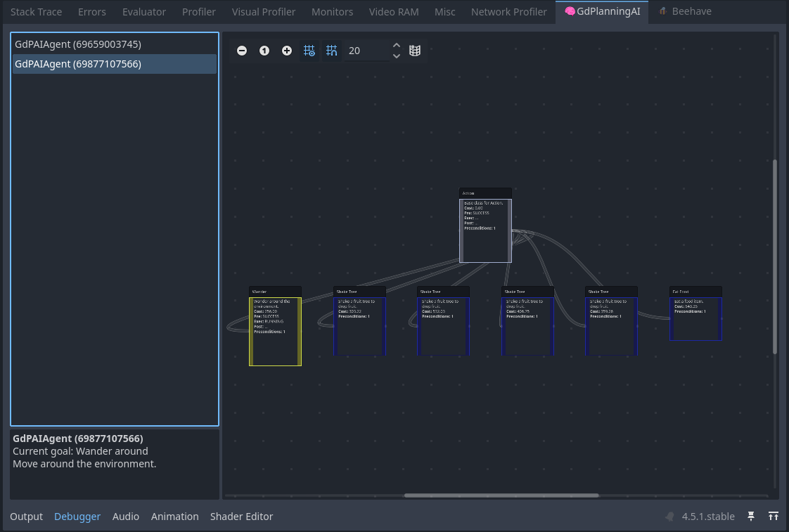This screenshot has height=532, width=789.
Task: Click the upper stepper arrow beside 20
Action: point(397,46)
